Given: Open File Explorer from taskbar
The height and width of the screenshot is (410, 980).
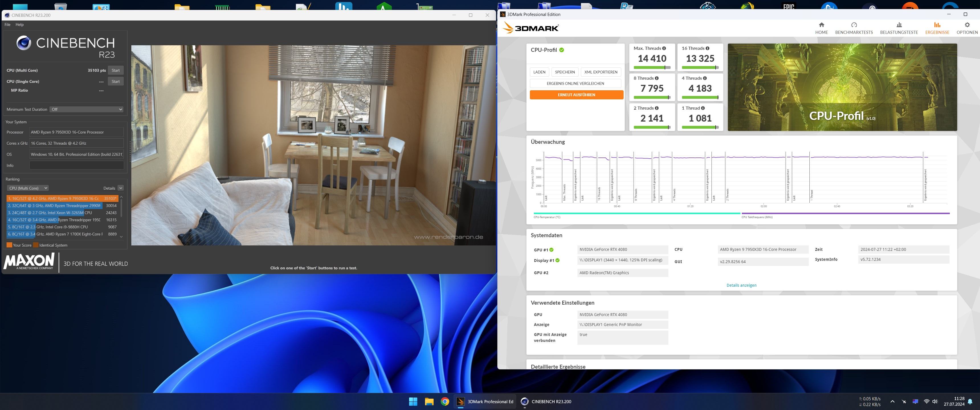Looking at the screenshot, I should point(429,402).
